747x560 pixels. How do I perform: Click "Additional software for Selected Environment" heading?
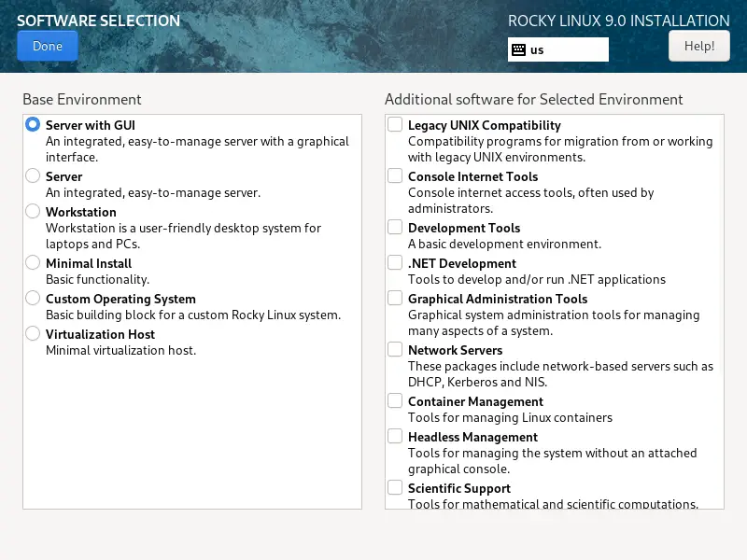coord(533,99)
